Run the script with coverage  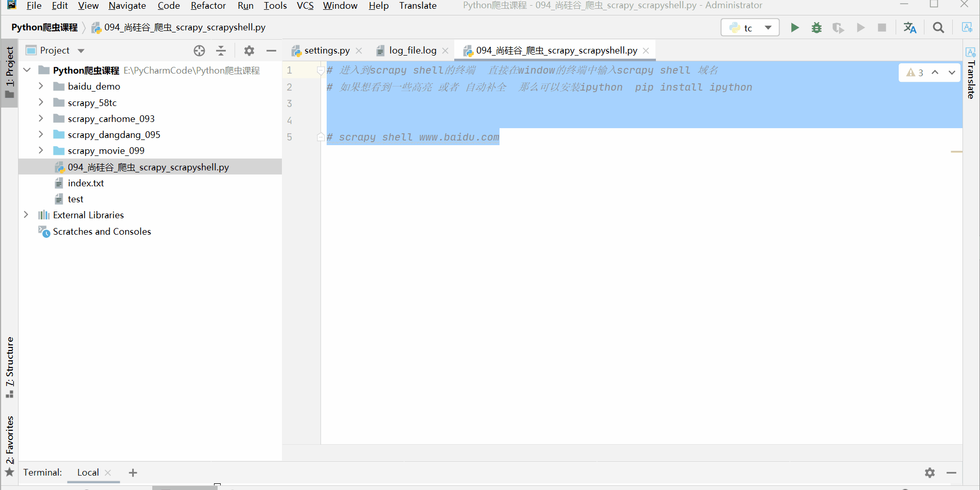pos(839,27)
